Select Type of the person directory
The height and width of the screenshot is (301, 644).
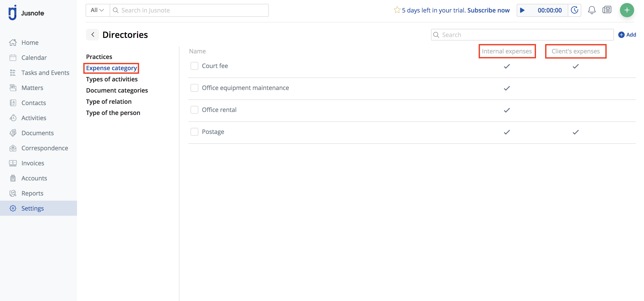click(113, 113)
